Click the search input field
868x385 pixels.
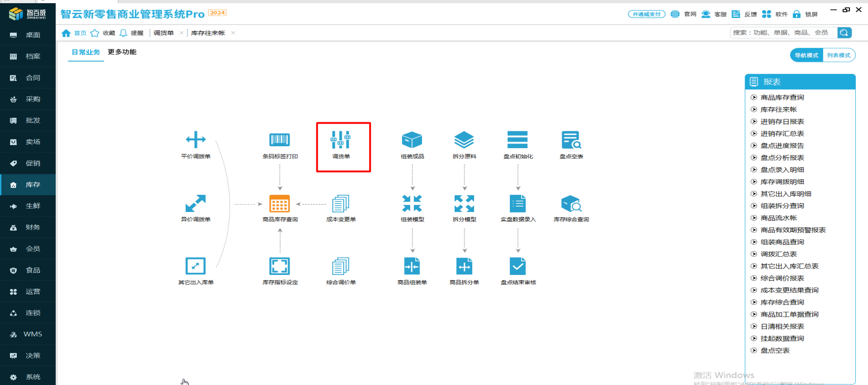pyautogui.click(x=783, y=33)
